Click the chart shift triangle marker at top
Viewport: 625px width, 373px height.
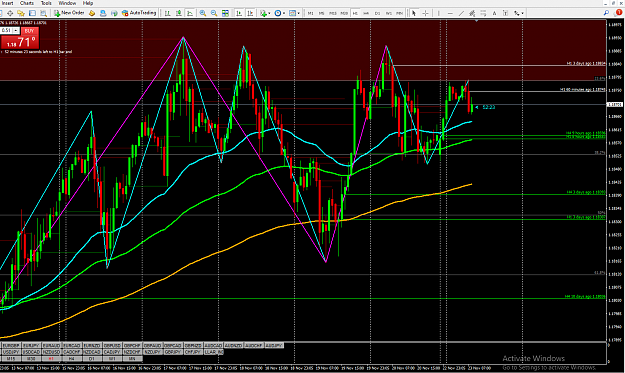[x=476, y=21]
